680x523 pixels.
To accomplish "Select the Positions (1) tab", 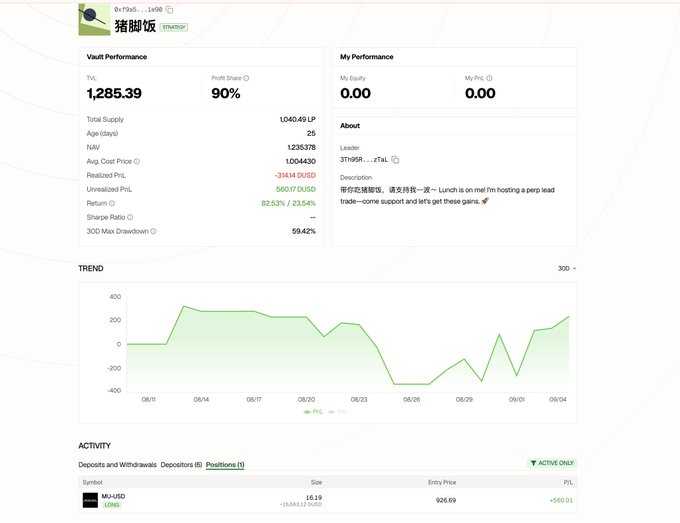I will click(225, 464).
